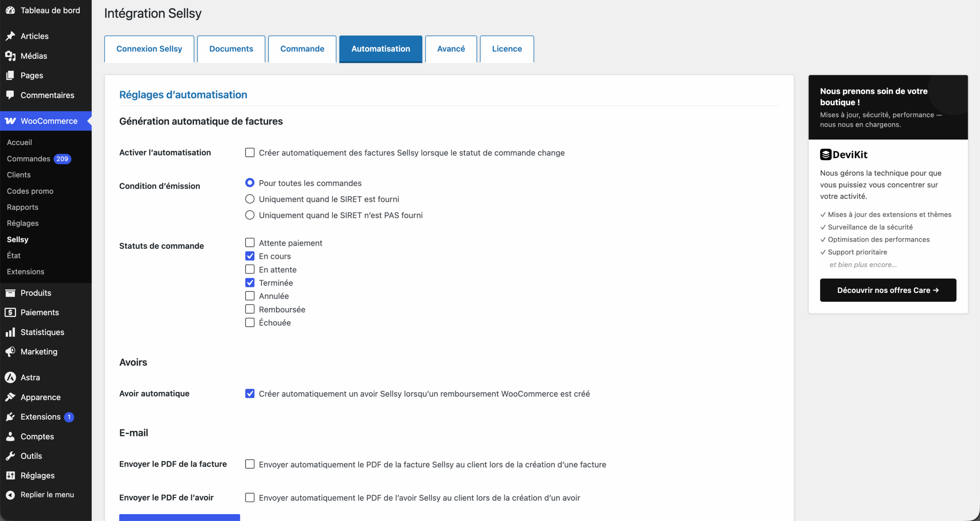
Task: Click the Commentaires speech bubble icon
Action: click(10, 95)
